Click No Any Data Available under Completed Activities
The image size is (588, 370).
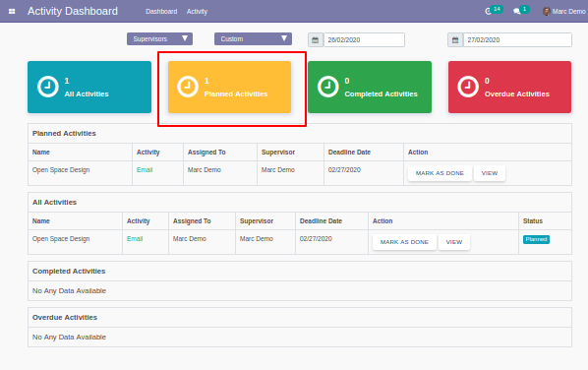click(x=69, y=291)
